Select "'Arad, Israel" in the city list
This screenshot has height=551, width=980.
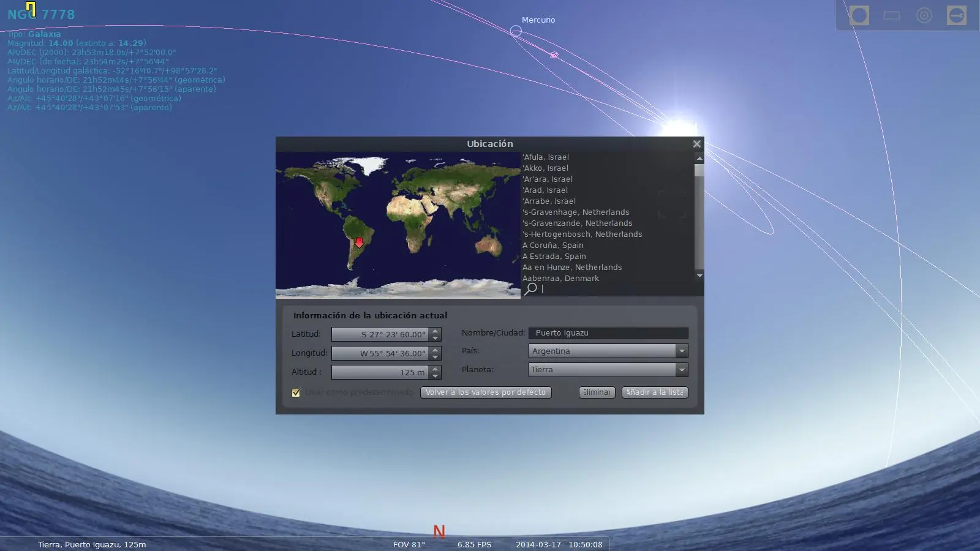point(545,190)
